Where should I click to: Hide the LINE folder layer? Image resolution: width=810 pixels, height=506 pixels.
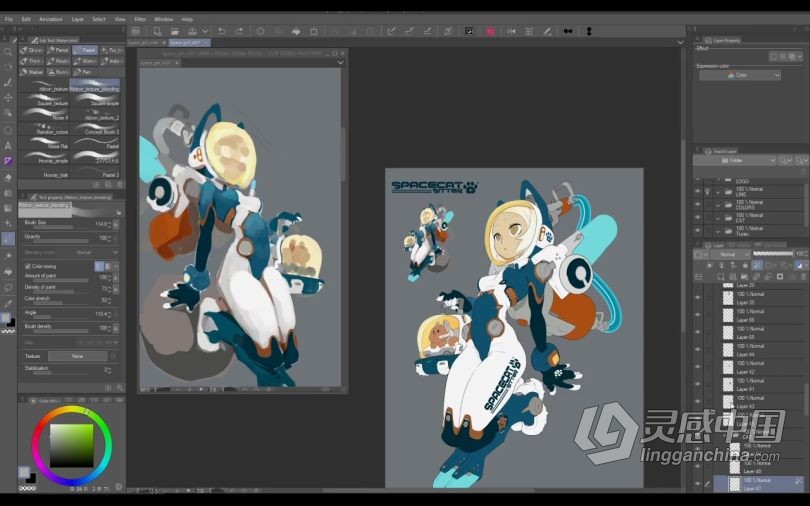pyautogui.click(x=698, y=192)
